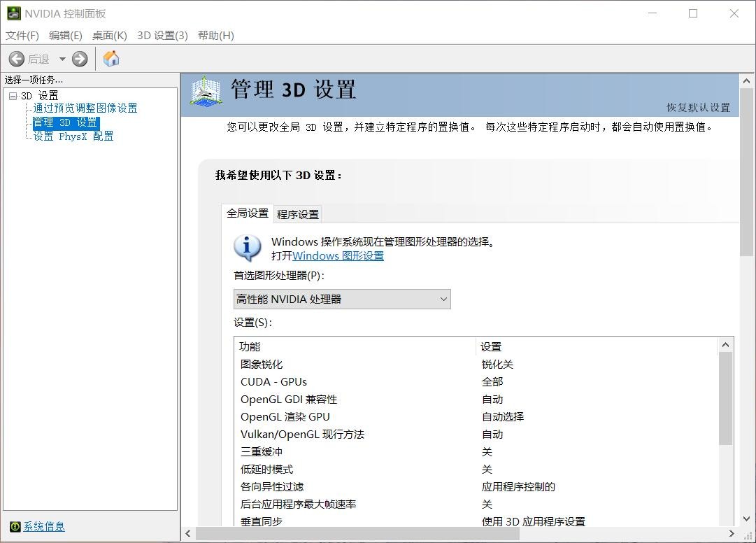
Task: Select the OpenGL 渲染 GPU row
Action: 476,416
